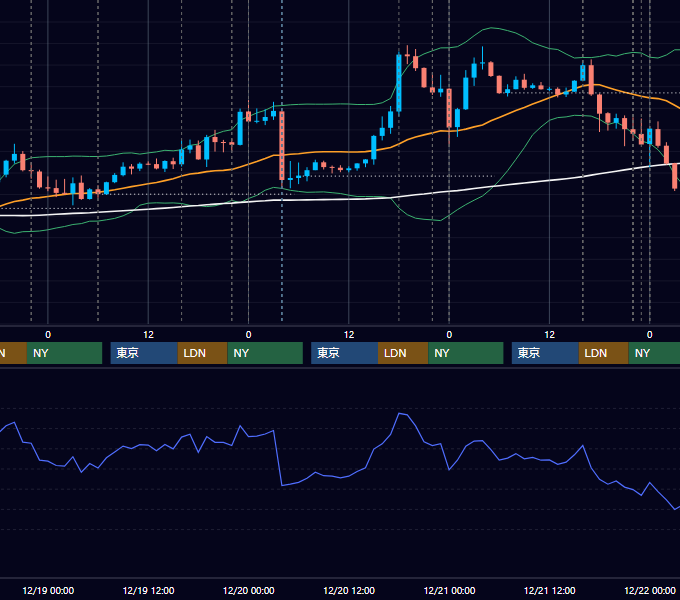This screenshot has width=680, height=600.
Task: Click the tall red candle after 12/20 00:00
Action: [282, 146]
